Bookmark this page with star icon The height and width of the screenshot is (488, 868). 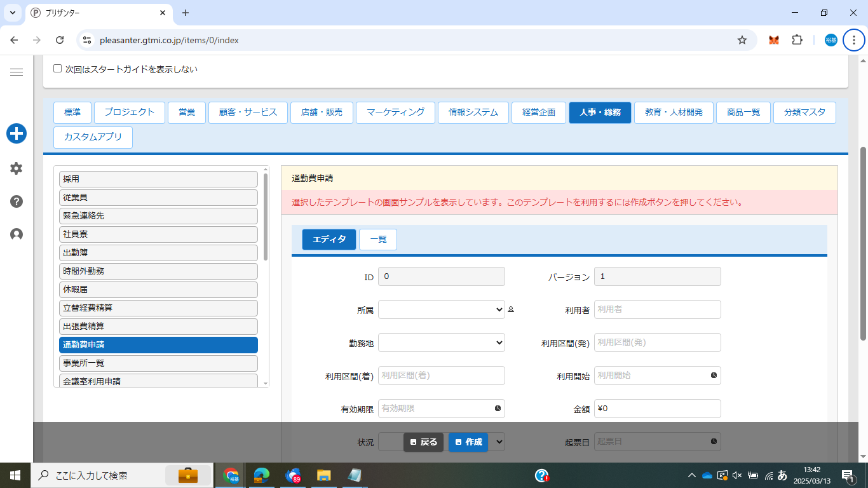tap(742, 40)
